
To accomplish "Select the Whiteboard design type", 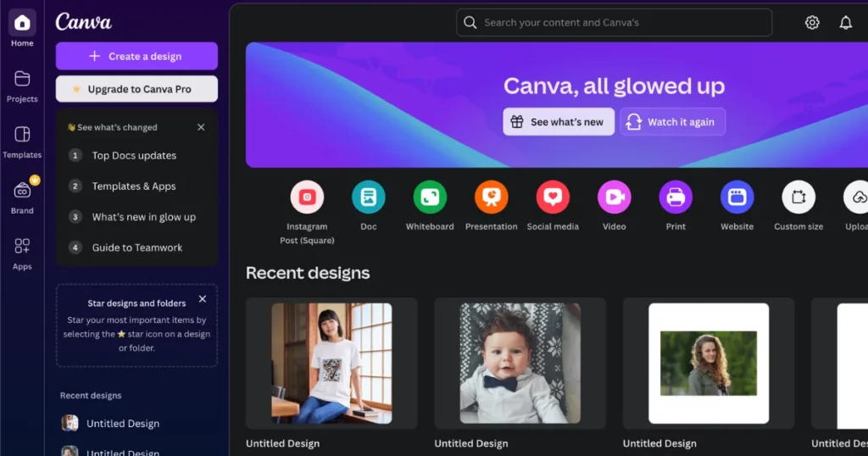I will pos(430,206).
